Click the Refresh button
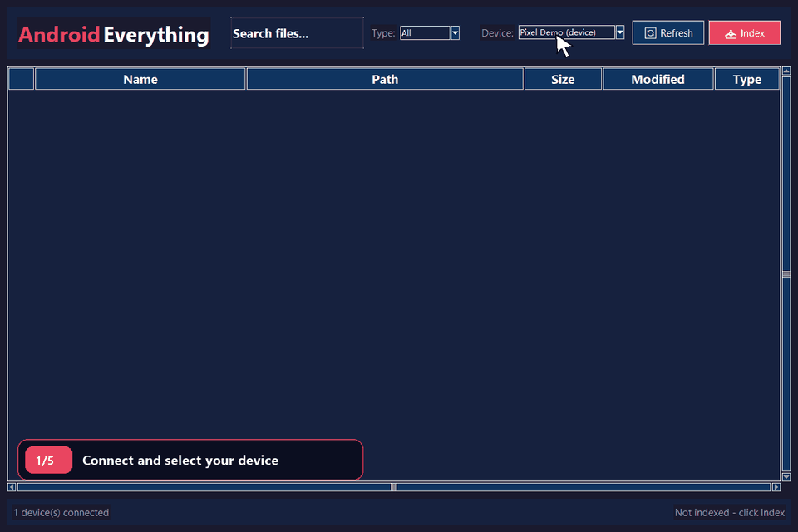This screenshot has height=532, width=798. click(667, 33)
